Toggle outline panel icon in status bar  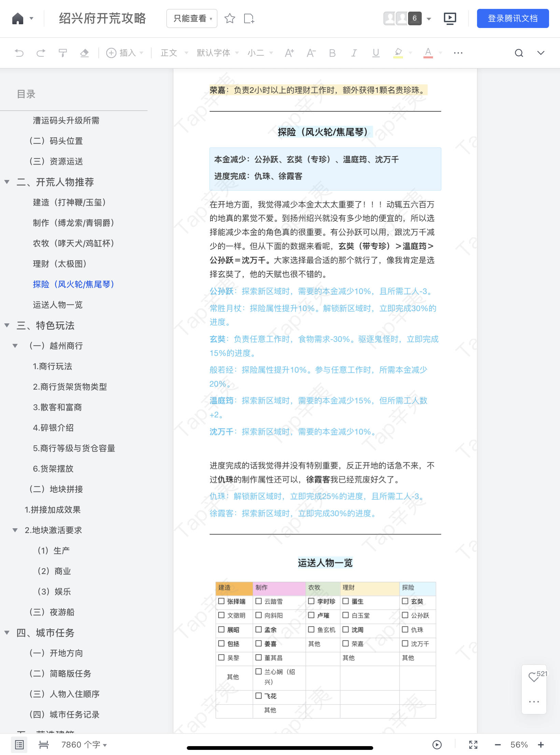19,745
